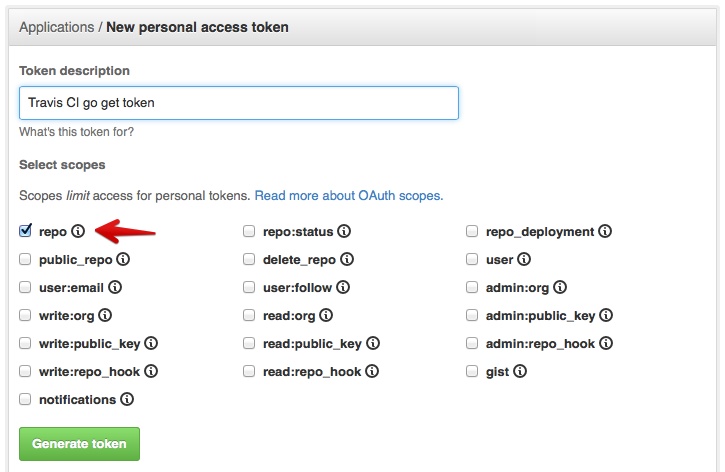Select the gist scope checkbox
725x472 pixels.
point(473,372)
